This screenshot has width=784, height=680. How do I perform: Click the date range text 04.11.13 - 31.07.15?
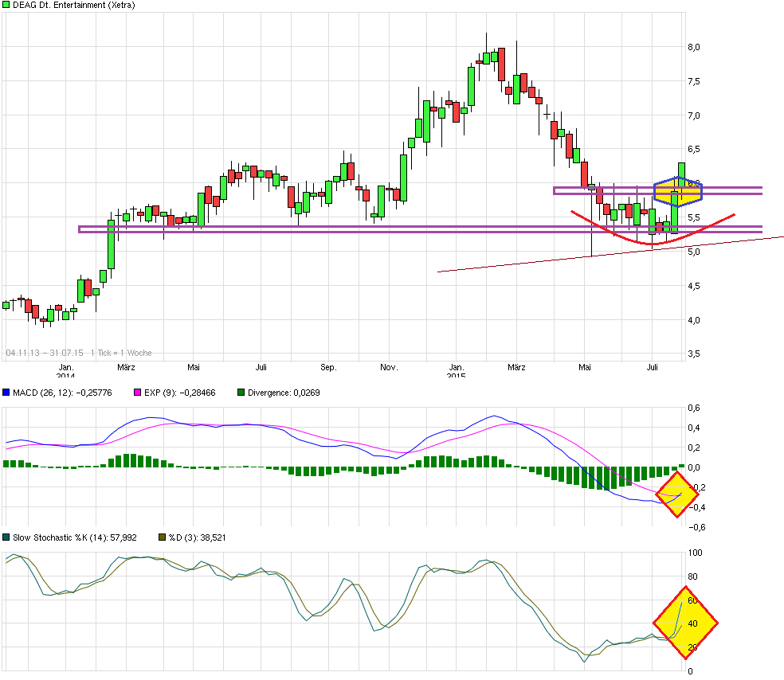pos(45,353)
